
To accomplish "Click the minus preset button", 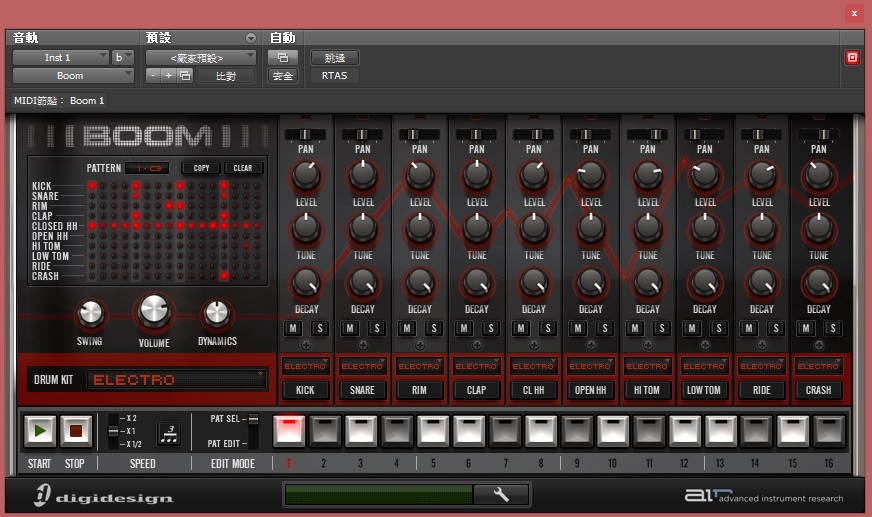I will (x=153, y=76).
